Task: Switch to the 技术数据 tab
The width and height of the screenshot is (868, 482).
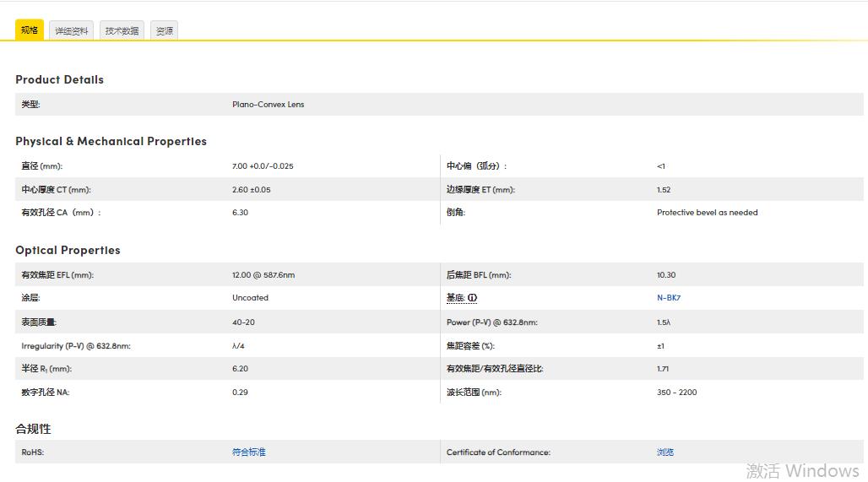Action: pos(122,31)
